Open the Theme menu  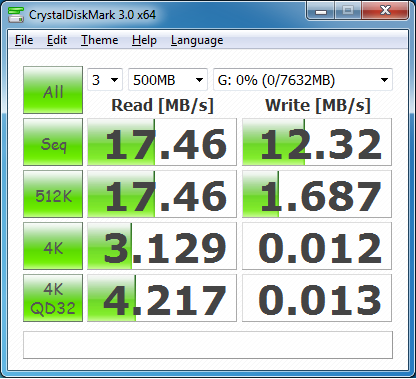click(x=100, y=40)
